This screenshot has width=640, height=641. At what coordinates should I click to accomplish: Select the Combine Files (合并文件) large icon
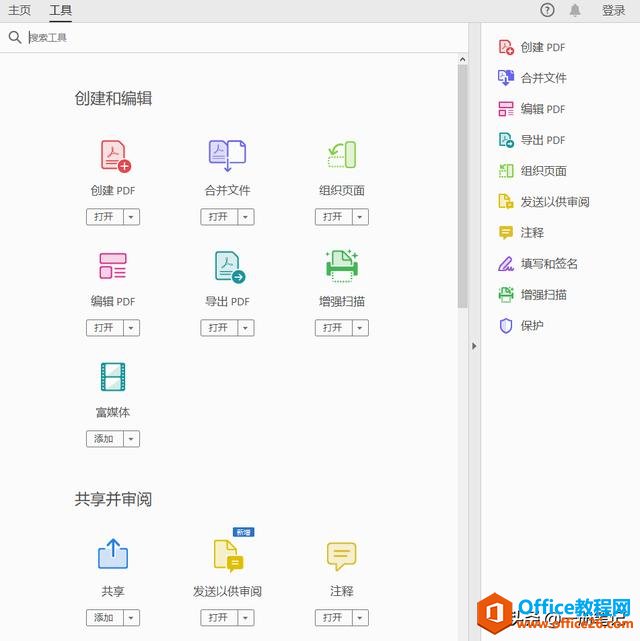click(227, 155)
